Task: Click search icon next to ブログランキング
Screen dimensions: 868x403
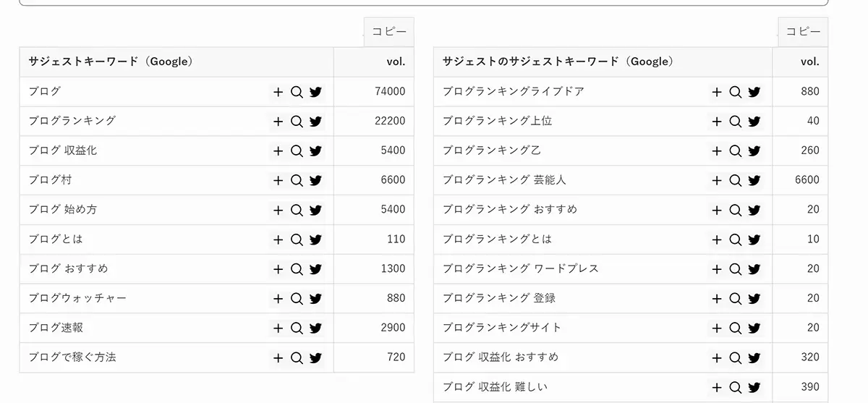Action: pos(297,122)
